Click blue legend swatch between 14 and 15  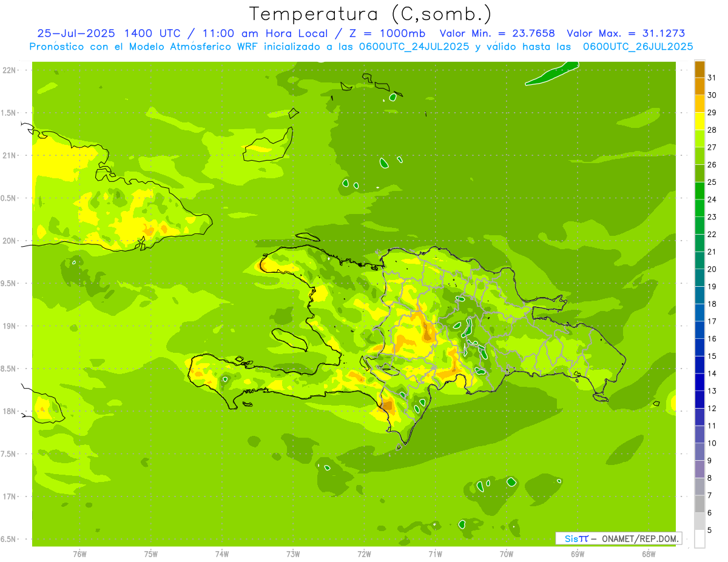click(x=699, y=364)
